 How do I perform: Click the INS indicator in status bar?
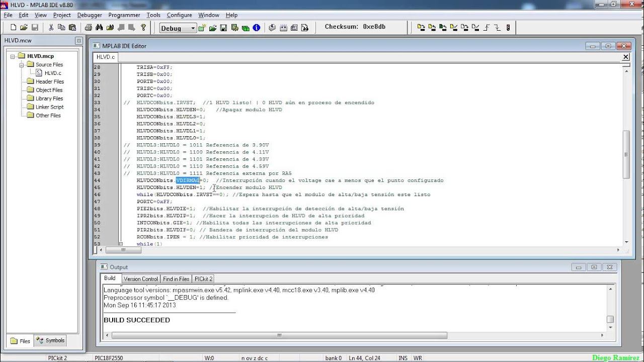pos(403,358)
